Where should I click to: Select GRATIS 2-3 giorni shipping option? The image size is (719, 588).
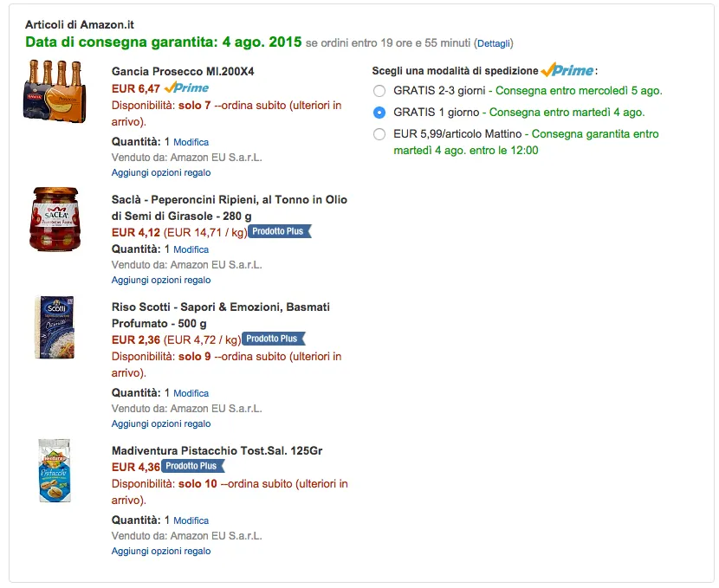(x=379, y=90)
